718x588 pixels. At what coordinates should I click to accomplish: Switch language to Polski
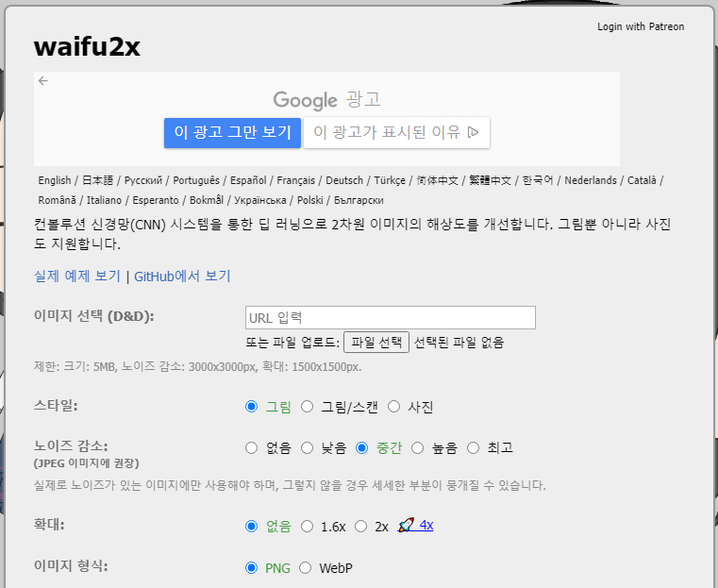[310, 200]
